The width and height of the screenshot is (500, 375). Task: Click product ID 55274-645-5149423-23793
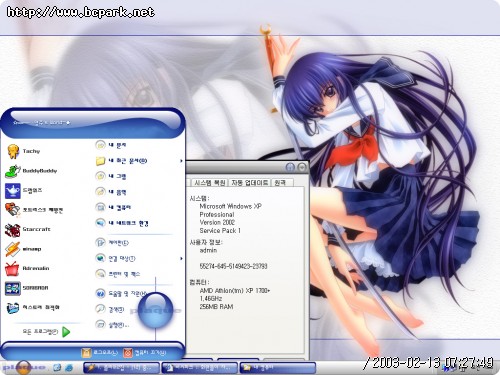coord(233,266)
